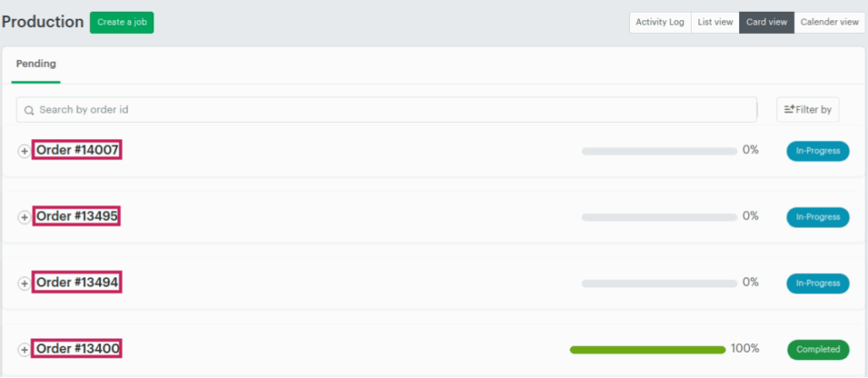Viewport: 868px width, 378px height.
Task: Expand Order #14007 with plus icon
Action: click(x=24, y=151)
